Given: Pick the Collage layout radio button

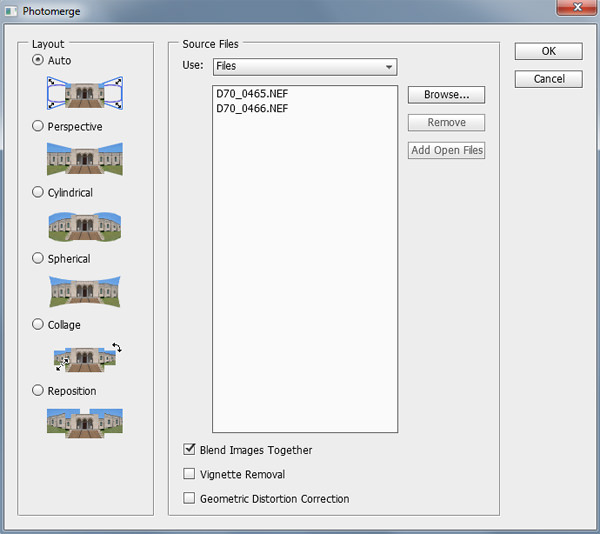Looking at the screenshot, I should tap(38, 325).
